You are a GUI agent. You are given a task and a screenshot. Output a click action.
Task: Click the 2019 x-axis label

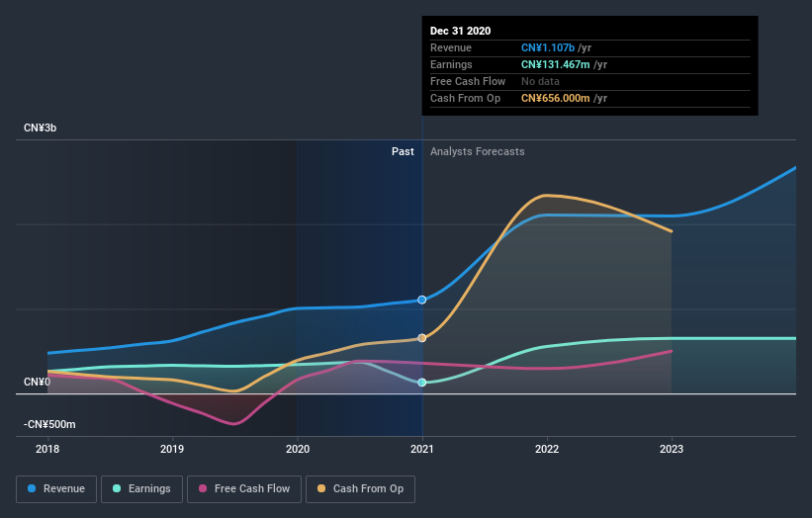tap(172, 449)
